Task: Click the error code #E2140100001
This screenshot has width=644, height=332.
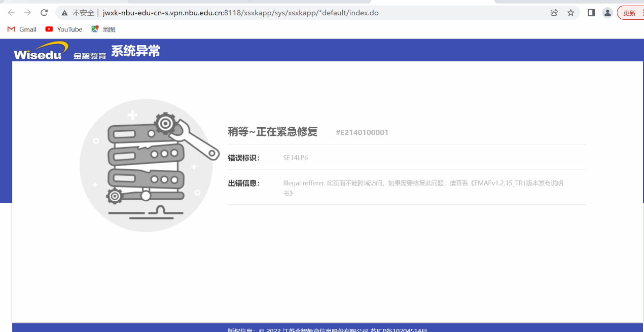Action: point(362,133)
